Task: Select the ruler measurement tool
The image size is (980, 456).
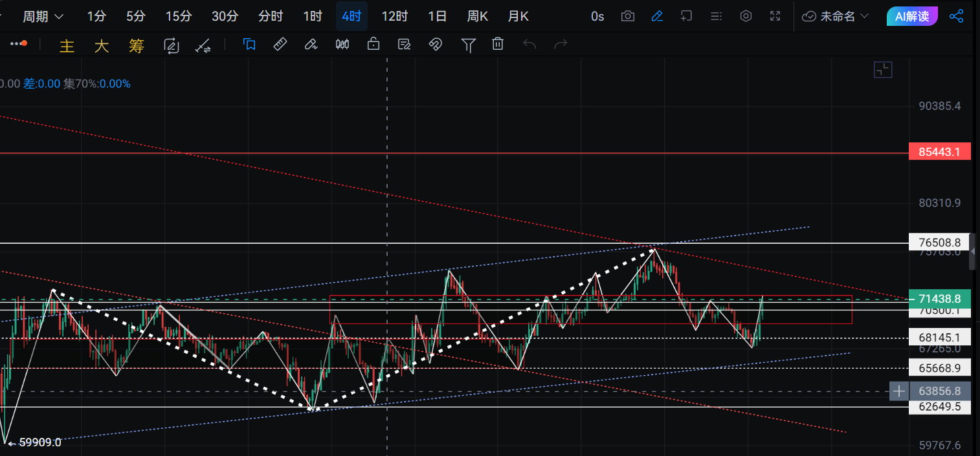Action: coord(280,44)
